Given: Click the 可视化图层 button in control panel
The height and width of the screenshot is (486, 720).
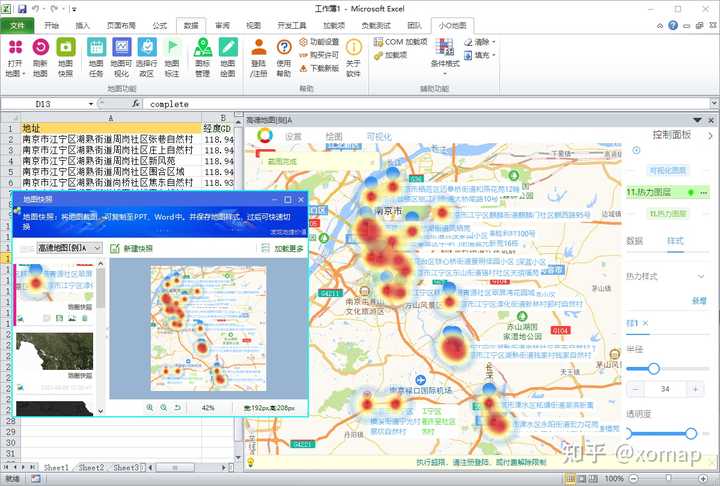Looking at the screenshot, I should coord(668,170).
